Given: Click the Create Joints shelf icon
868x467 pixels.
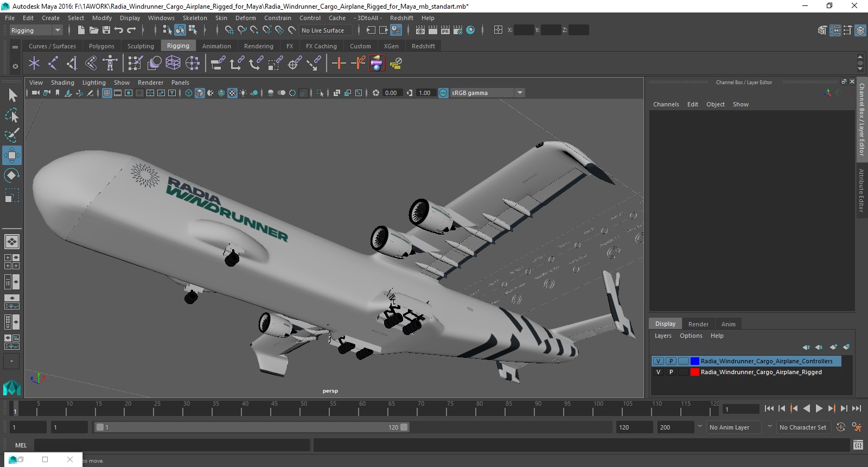Looking at the screenshot, I should 53,64.
